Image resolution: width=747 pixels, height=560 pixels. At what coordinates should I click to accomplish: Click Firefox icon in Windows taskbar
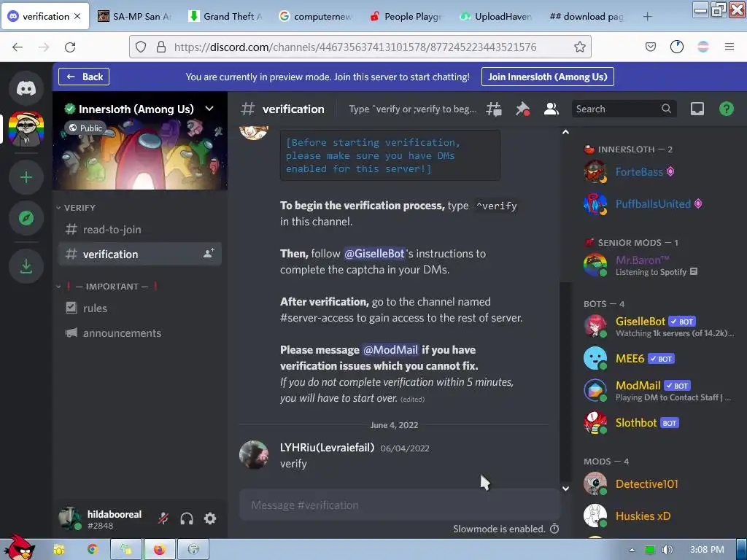160,550
